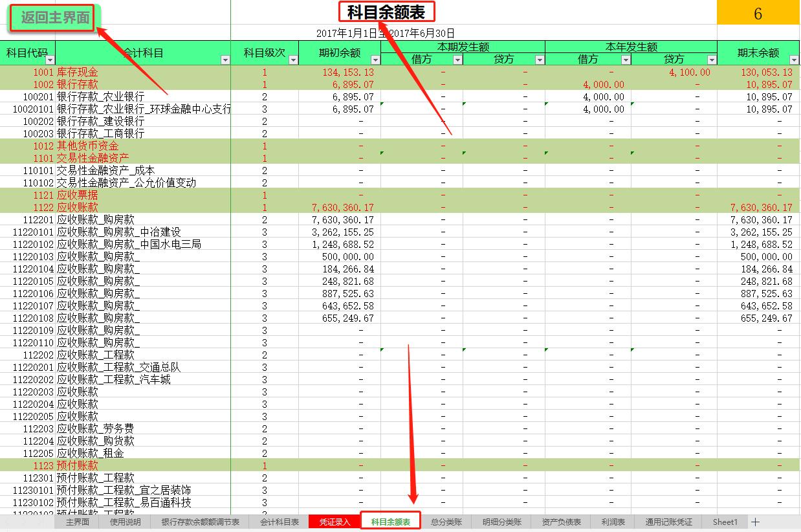Switch to the 凭证录入 sheet tab
This screenshot has width=801, height=532.
click(333, 522)
